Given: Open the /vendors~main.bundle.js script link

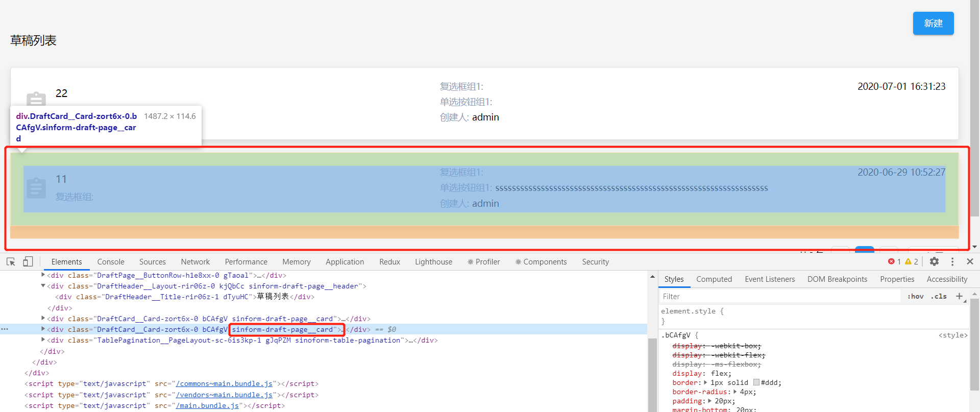Looking at the screenshot, I should click(x=224, y=395).
